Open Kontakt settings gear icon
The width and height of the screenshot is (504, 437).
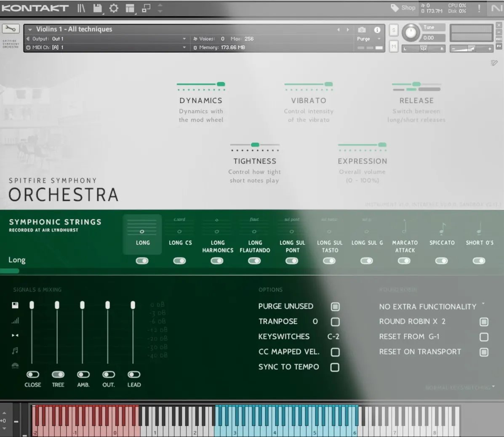[x=113, y=8]
